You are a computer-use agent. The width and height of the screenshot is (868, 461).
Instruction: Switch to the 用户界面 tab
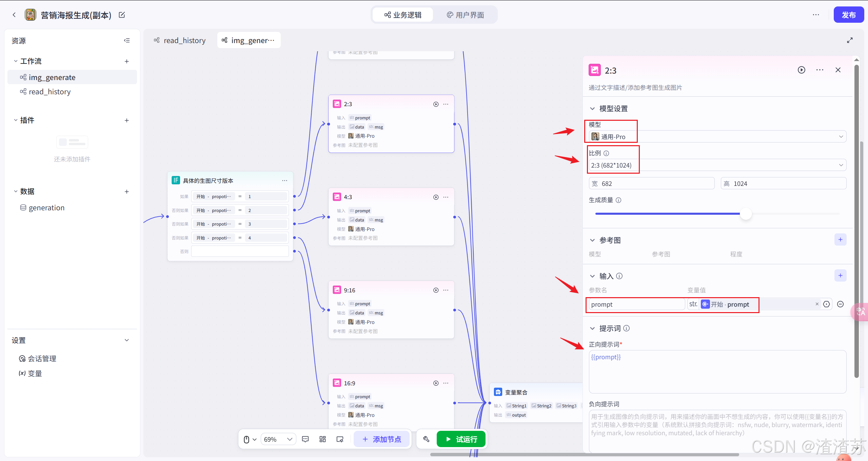pos(465,15)
